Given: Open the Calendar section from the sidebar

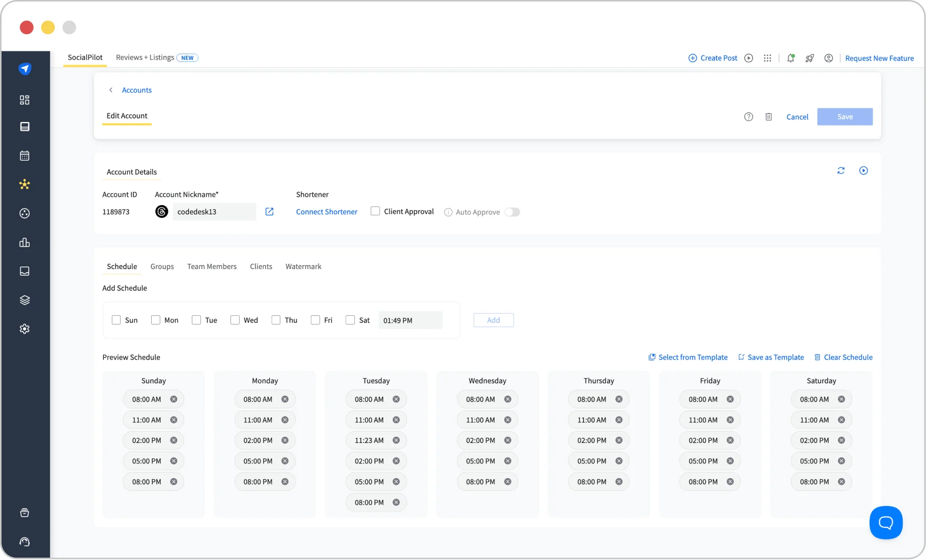Looking at the screenshot, I should pyautogui.click(x=24, y=156).
